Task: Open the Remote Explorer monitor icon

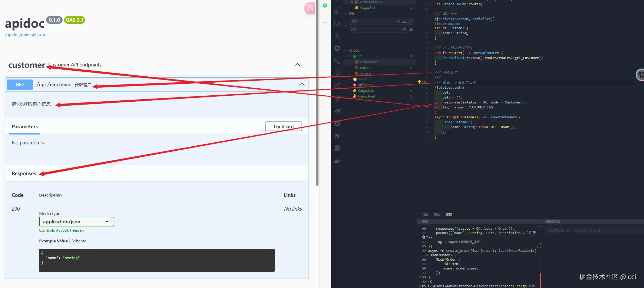Action: pos(337,23)
